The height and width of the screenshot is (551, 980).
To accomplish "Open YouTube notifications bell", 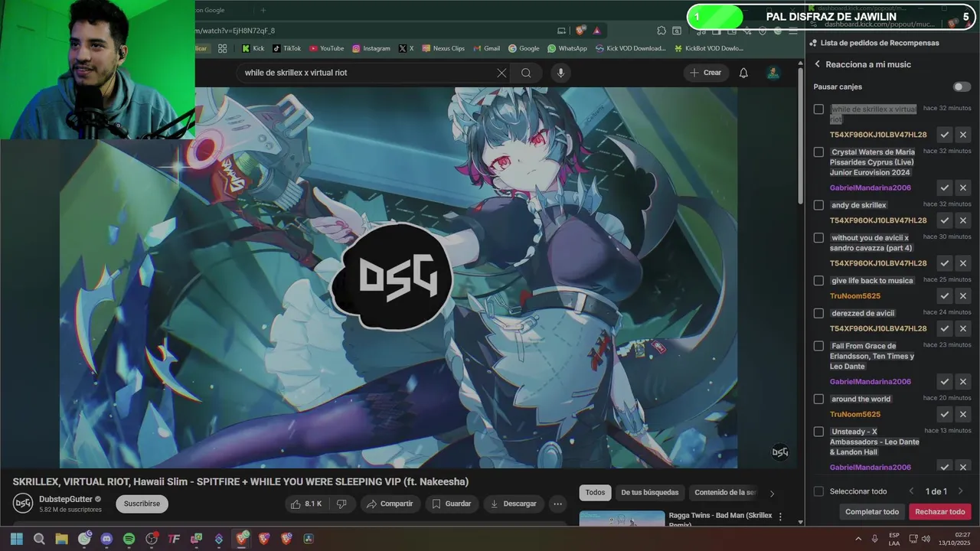I will click(743, 73).
